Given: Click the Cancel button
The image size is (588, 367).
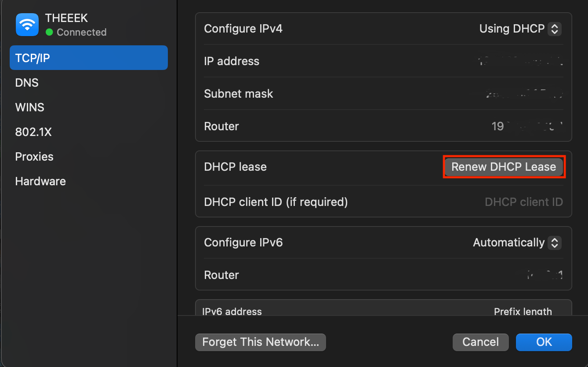Looking at the screenshot, I should click(x=480, y=342).
